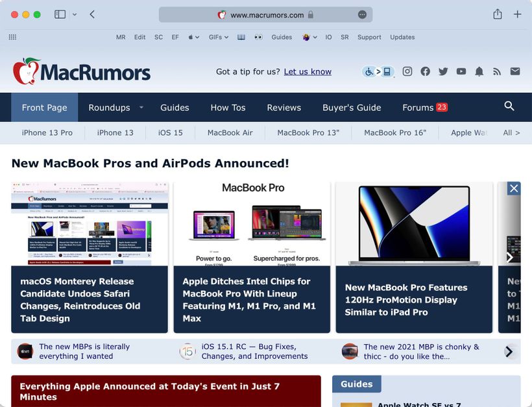Screen dimensions: 532x407
Task: Show the Safari sidebar
Action: [x=60, y=14]
